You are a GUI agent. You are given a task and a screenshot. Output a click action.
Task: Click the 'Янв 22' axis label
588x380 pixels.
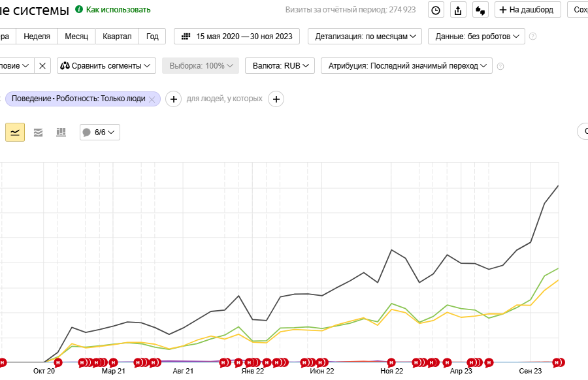[252, 371]
